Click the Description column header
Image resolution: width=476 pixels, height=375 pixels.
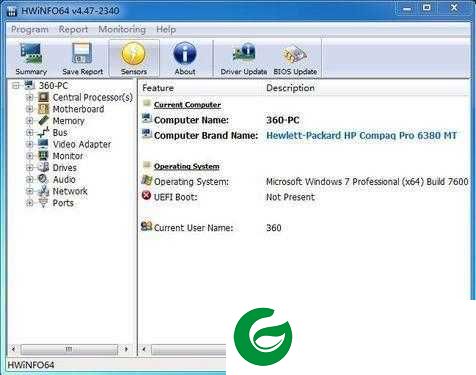(x=290, y=88)
